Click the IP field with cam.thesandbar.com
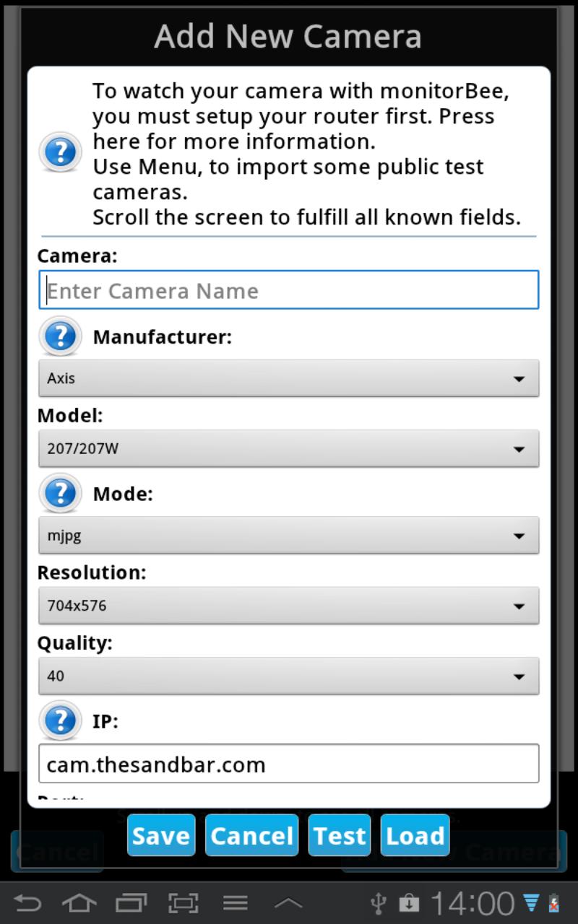This screenshot has height=924, width=578. [289, 764]
